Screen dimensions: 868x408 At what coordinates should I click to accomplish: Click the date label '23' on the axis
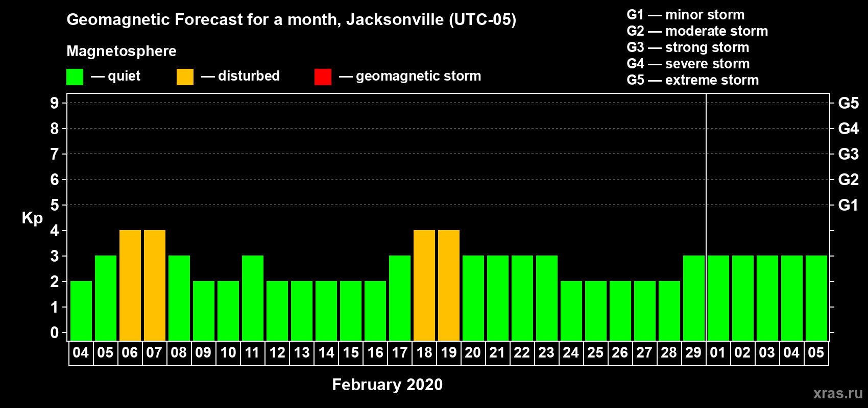[546, 353]
